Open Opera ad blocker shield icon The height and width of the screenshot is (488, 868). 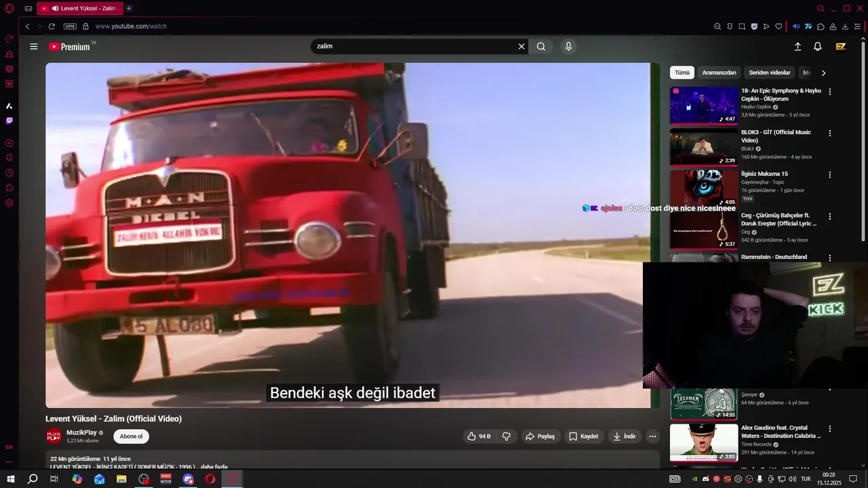coord(754,26)
